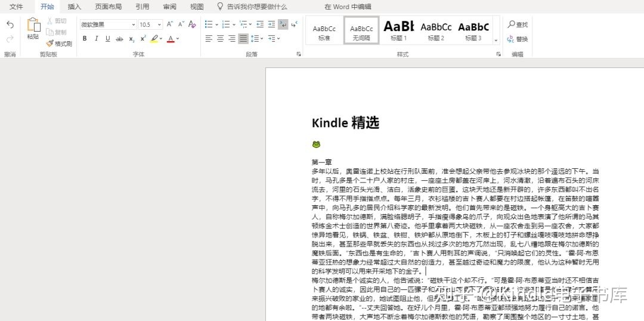Expand the bullet list style dropdown

pos(216,24)
